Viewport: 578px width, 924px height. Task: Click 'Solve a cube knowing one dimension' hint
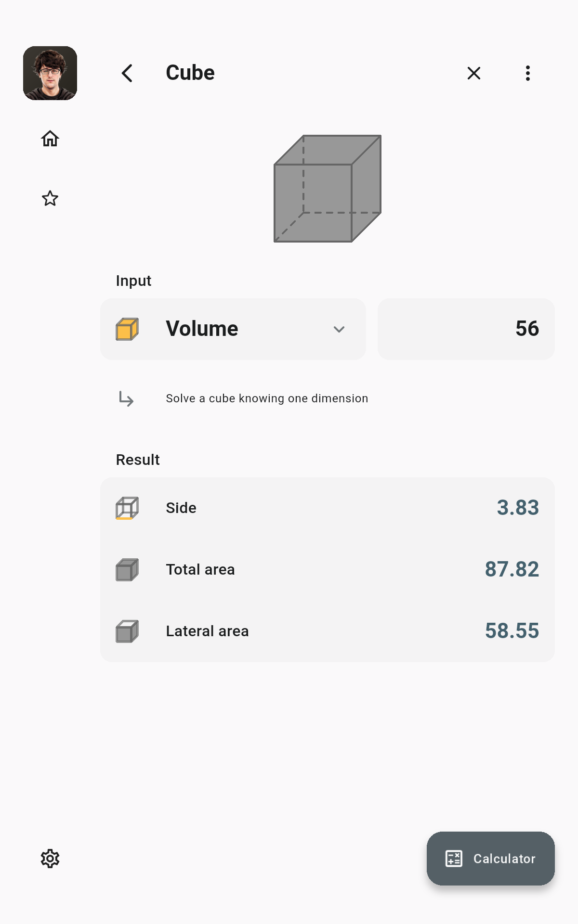tap(267, 398)
